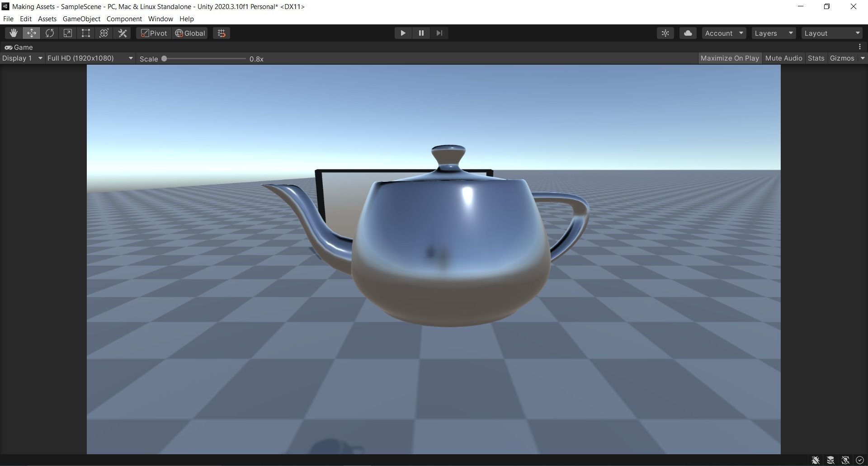Open the Help menu
Viewport: 868px width, 466px height.
[x=187, y=19]
